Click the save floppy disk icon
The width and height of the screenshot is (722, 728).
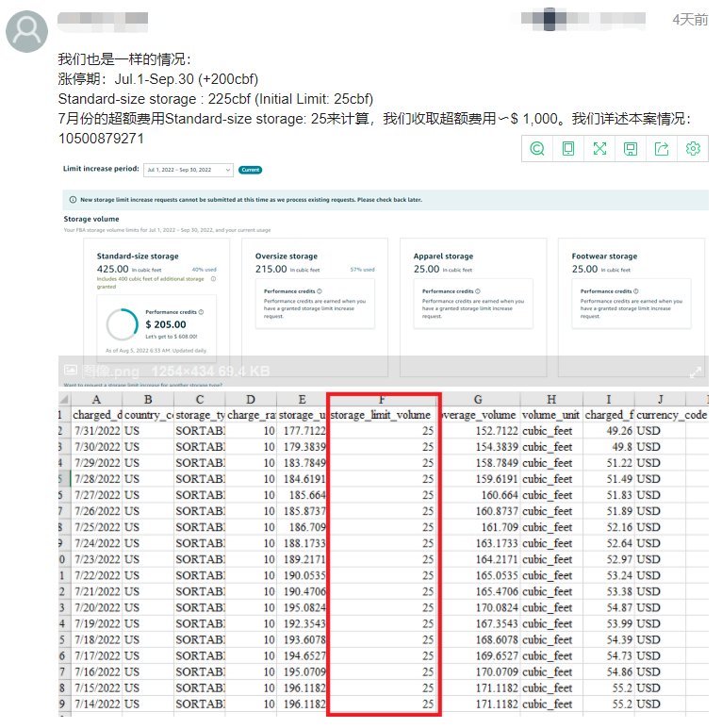(631, 148)
